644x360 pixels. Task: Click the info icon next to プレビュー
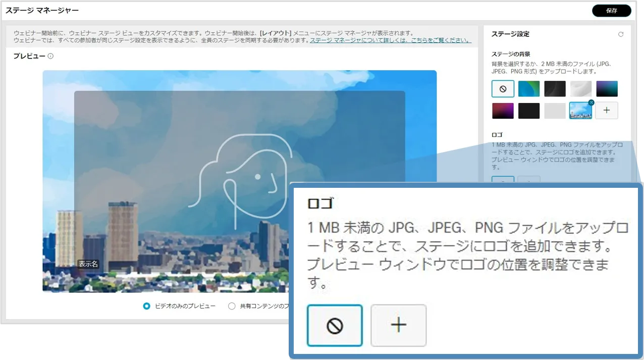tap(50, 56)
